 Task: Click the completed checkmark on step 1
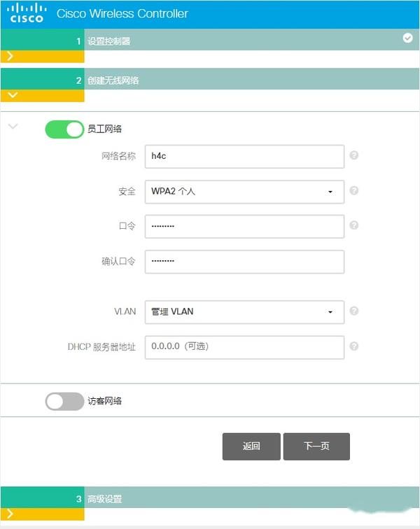[407, 38]
